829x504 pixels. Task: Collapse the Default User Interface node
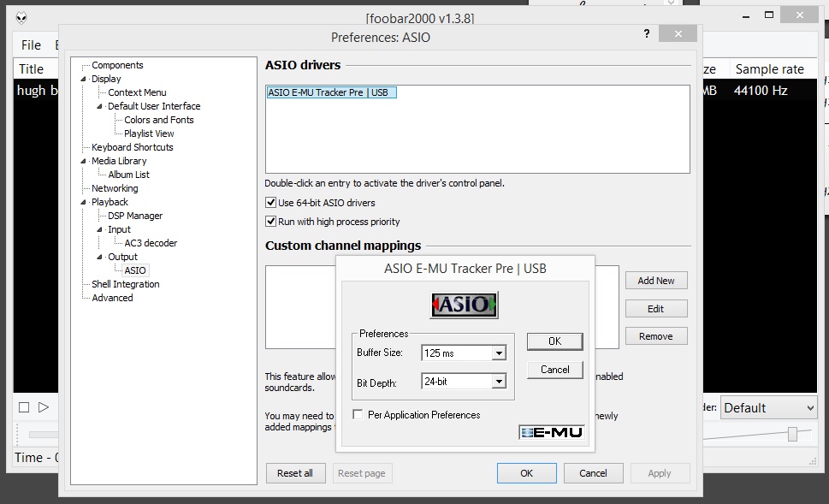click(99, 106)
